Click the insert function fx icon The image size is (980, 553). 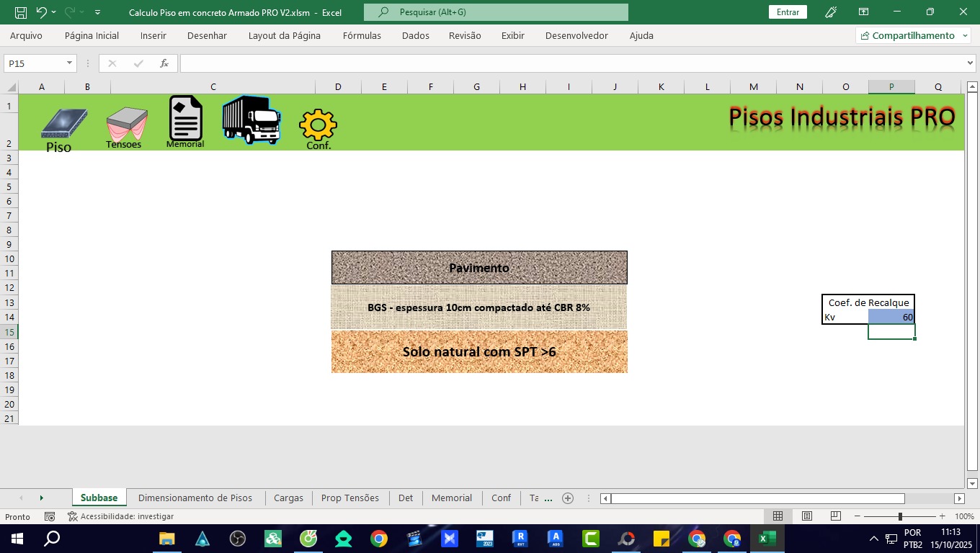(164, 63)
